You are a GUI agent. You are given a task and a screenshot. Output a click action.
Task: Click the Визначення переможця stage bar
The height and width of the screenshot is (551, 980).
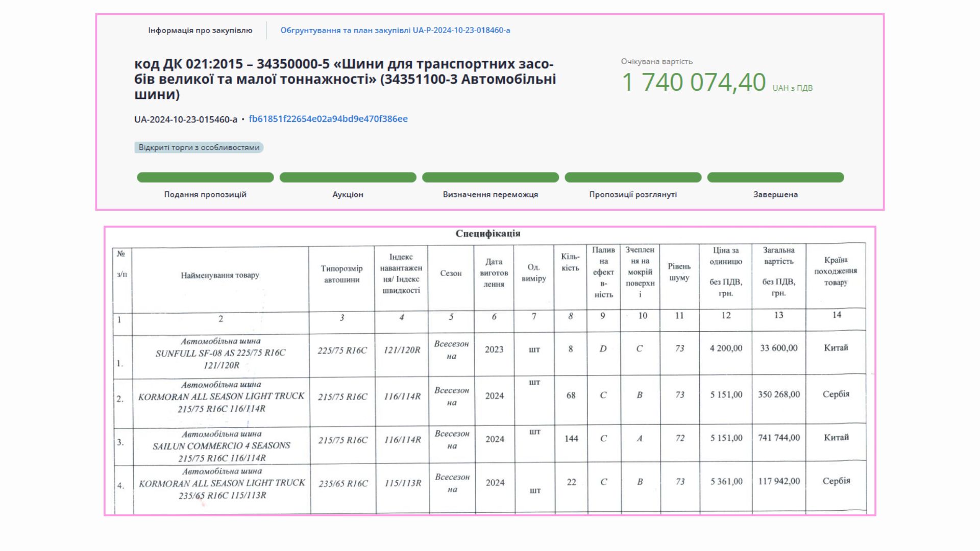490,178
